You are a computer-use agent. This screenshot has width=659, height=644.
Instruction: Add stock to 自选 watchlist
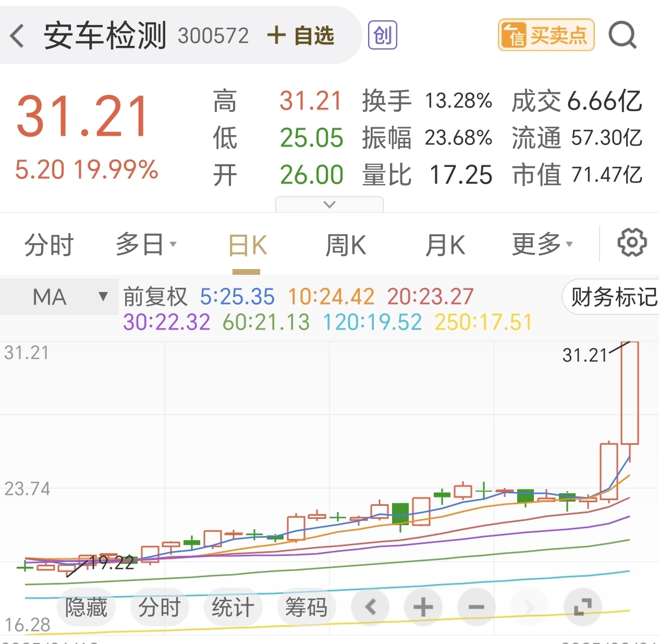coord(300,36)
